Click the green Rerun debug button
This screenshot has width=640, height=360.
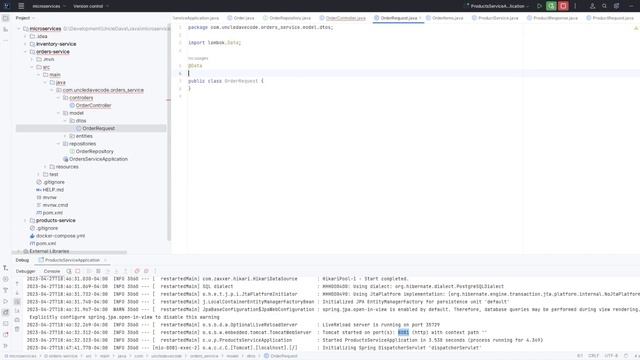(551, 6)
